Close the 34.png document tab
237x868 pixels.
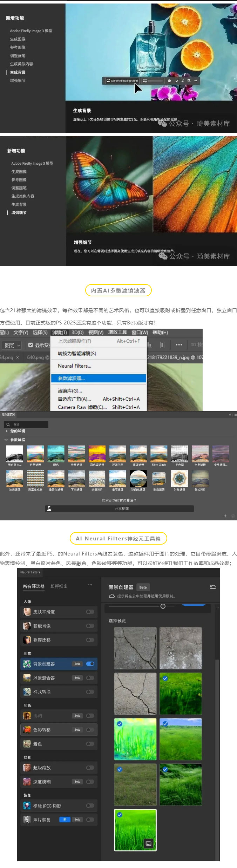click(18, 357)
